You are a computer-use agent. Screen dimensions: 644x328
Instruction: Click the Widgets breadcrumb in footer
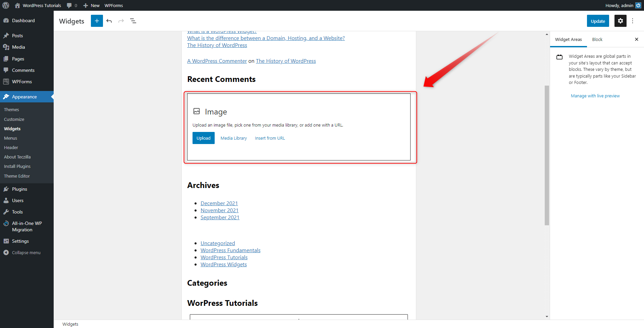(x=70, y=324)
